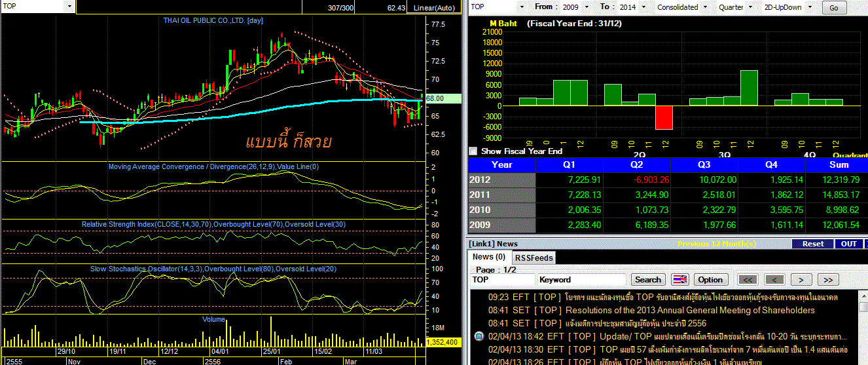Click the OUT button in news header
868x365 pixels.
(849, 244)
